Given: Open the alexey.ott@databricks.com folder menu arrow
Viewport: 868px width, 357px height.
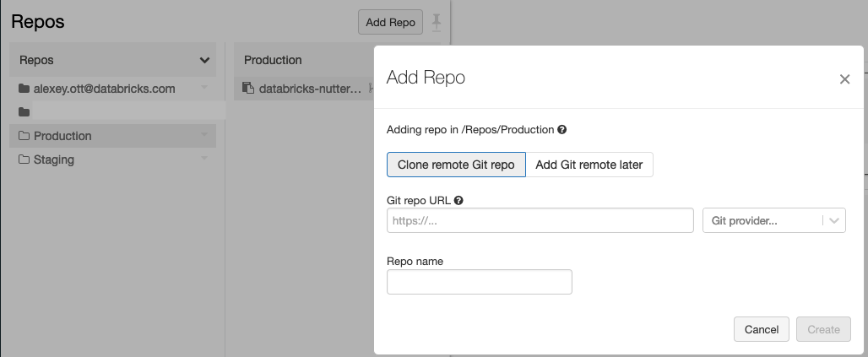Looking at the screenshot, I should coord(204,89).
